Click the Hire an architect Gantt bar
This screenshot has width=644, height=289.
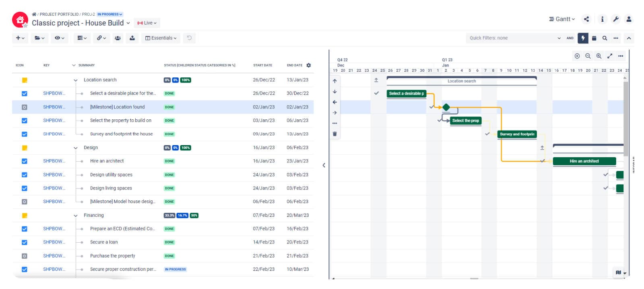tap(584, 161)
